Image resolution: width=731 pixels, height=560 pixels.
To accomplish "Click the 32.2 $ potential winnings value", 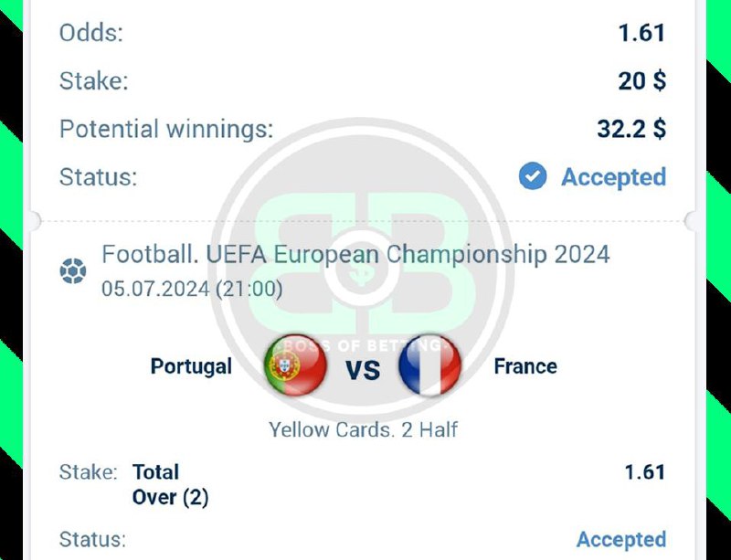I will [631, 129].
